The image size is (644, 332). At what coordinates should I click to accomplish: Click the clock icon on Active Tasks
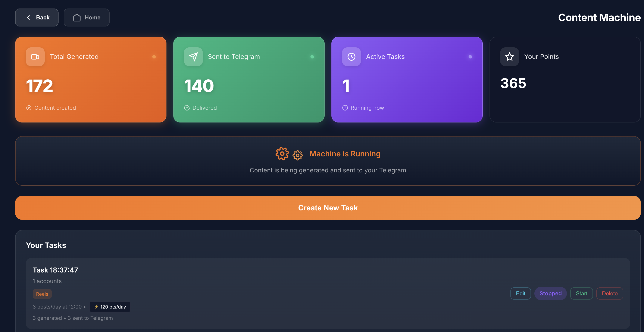[x=351, y=57]
